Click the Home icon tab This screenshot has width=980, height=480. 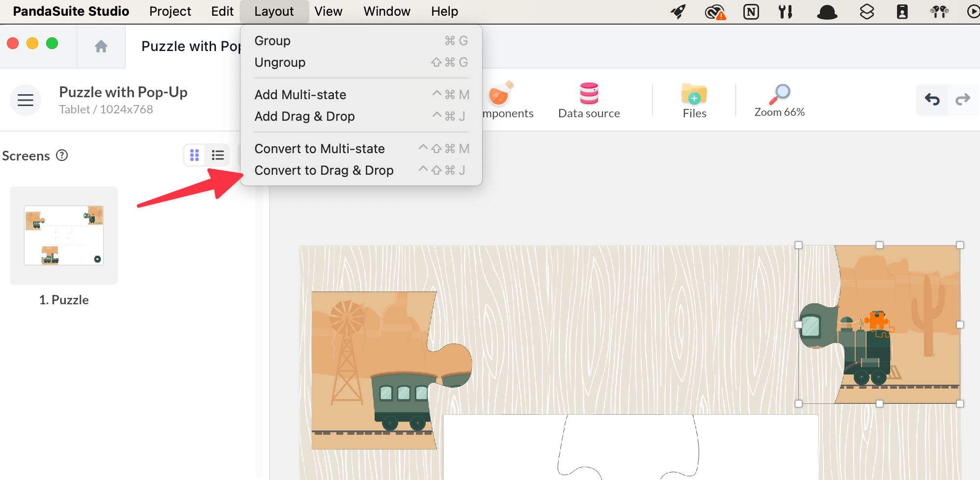[x=101, y=46]
